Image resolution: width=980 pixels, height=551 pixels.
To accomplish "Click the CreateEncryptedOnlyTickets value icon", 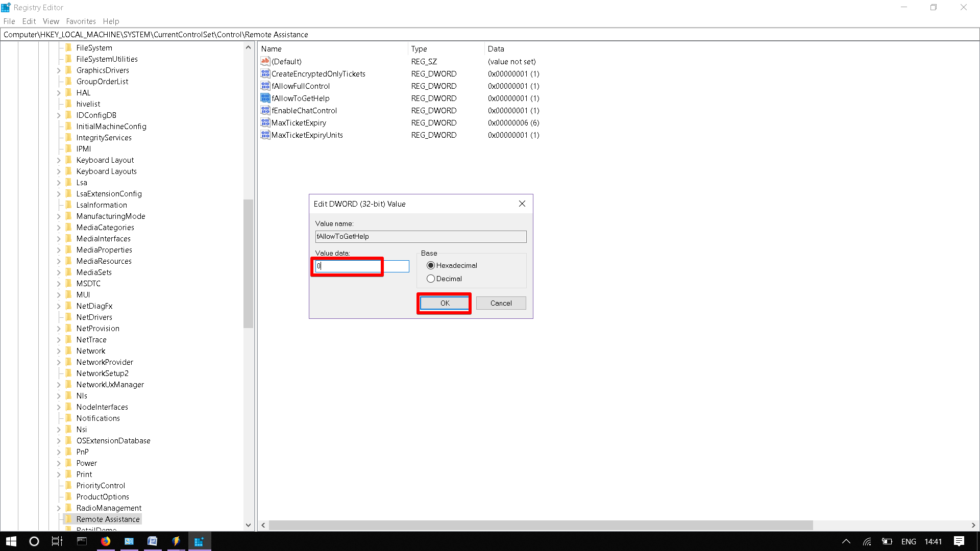I will pos(265,73).
